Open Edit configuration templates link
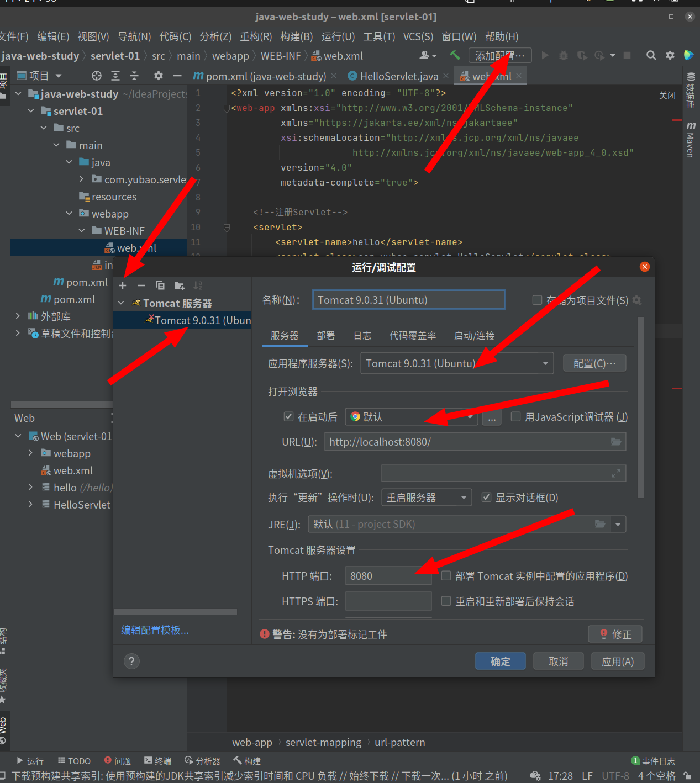The image size is (700, 783). [155, 630]
